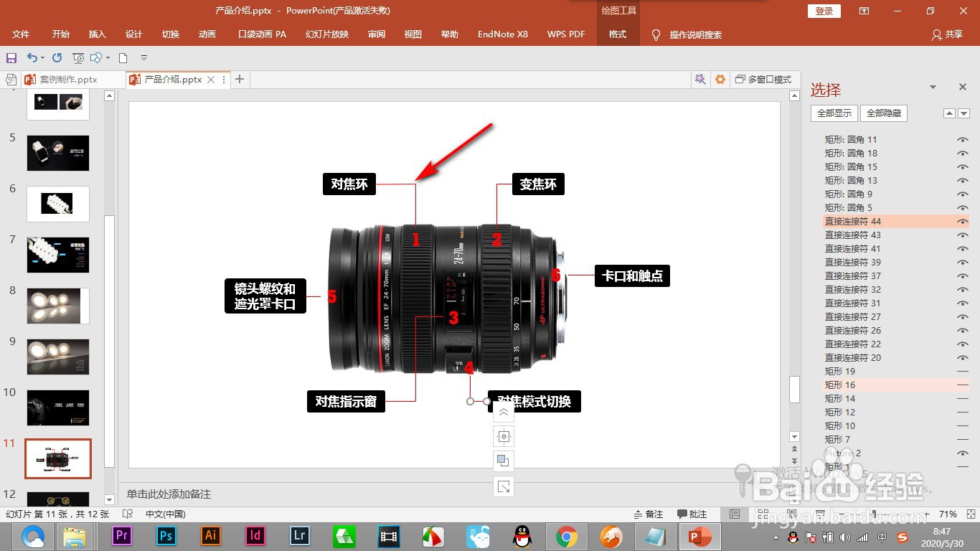Toggle visibility of 直接连接符 20
The height and width of the screenshot is (551, 980).
pyautogui.click(x=963, y=358)
